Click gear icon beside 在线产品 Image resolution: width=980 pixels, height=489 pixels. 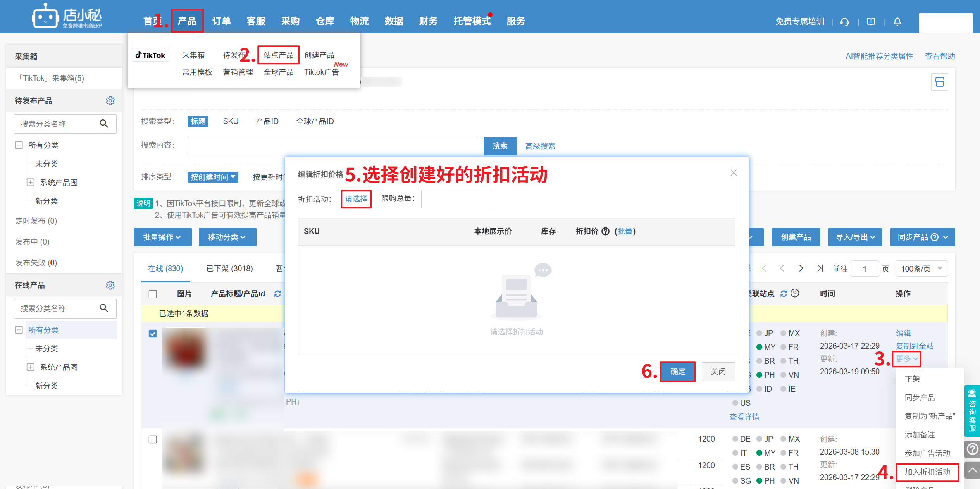click(x=110, y=285)
